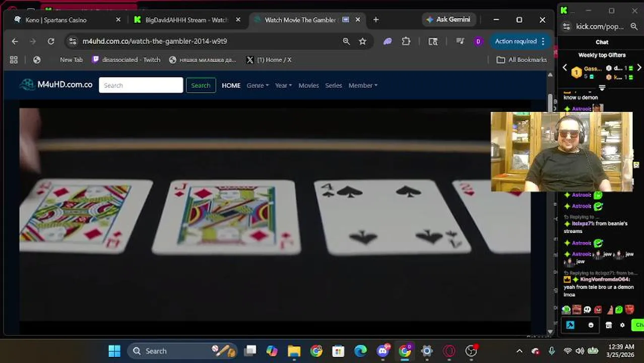
Task: Expand the Member dropdown
Action: 363,85
